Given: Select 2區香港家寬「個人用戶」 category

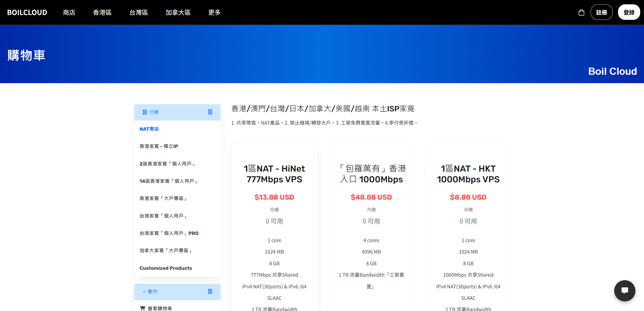Looking at the screenshot, I should [x=177, y=164].
